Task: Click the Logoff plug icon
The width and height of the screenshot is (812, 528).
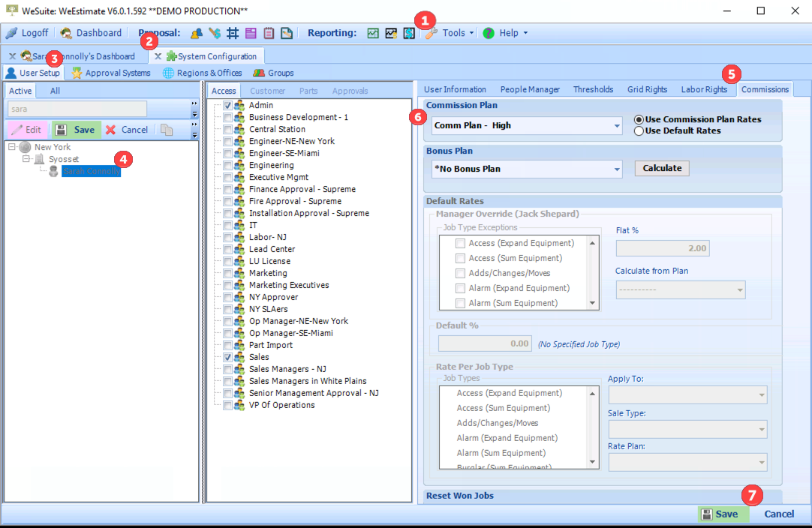Action: pos(11,33)
